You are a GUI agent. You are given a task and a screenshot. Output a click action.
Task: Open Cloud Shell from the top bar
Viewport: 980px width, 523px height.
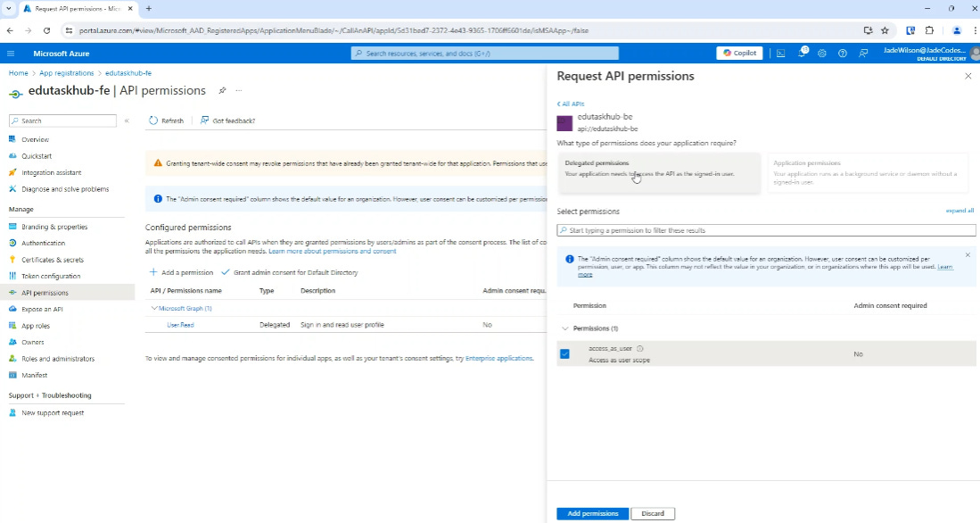(780, 54)
